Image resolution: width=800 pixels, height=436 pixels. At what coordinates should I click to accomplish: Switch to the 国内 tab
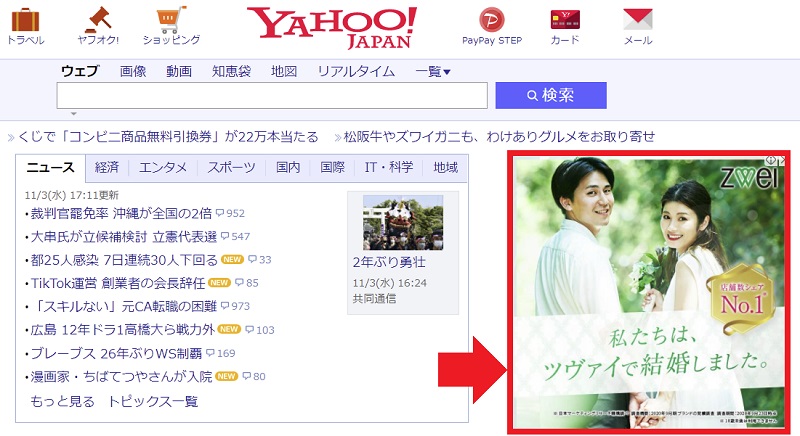pyautogui.click(x=288, y=167)
